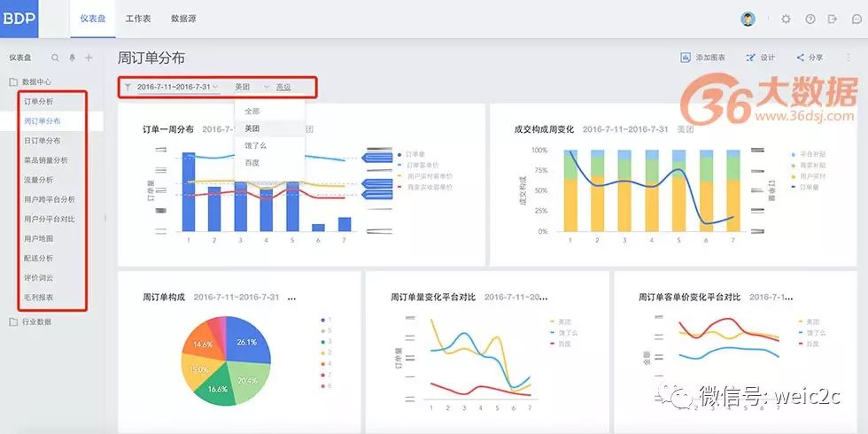
Task: Switch to 数据源 tab
Action: pyautogui.click(x=183, y=19)
